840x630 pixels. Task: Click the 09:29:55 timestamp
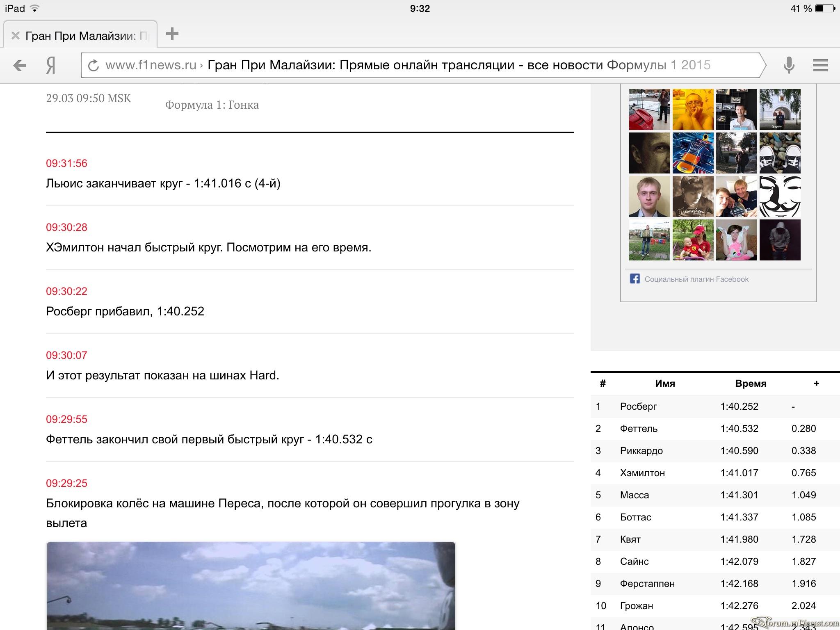pyautogui.click(x=66, y=419)
